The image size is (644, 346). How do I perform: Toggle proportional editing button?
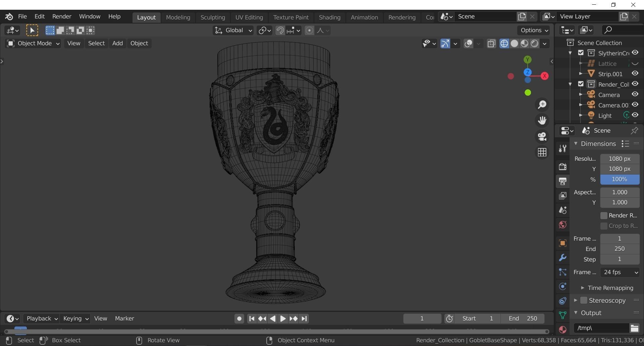coord(309,31)
